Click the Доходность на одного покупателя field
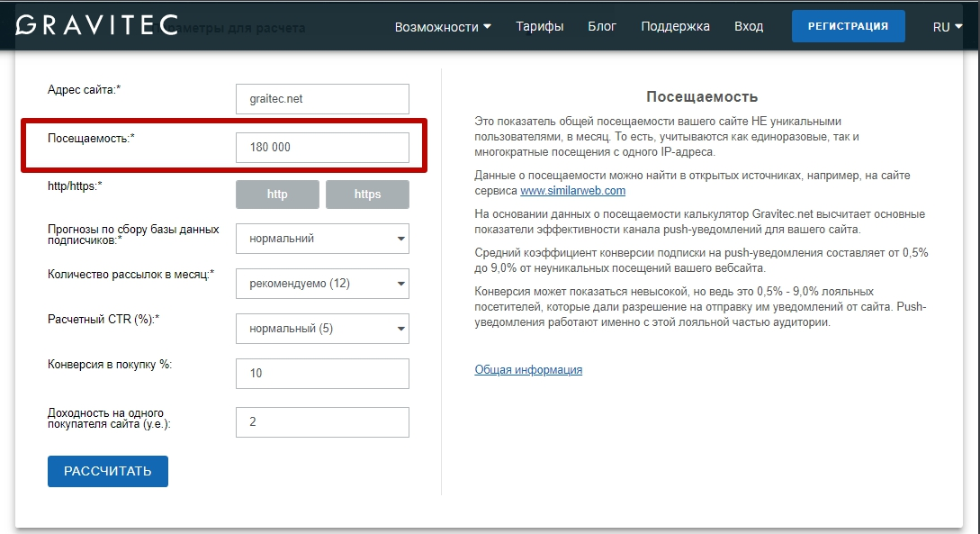 pyautogui.click(x=322, y=422)
